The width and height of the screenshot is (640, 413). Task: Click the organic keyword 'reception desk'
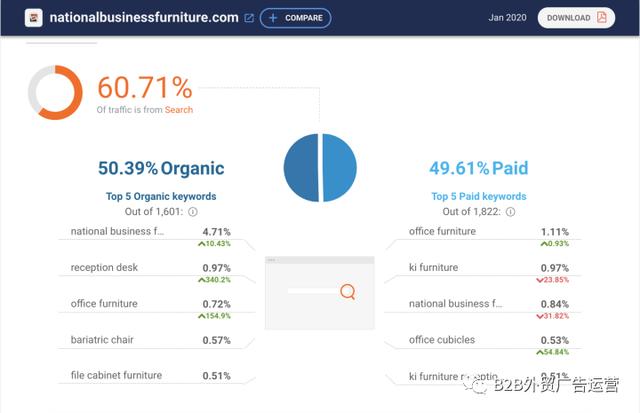click(104, 267)
